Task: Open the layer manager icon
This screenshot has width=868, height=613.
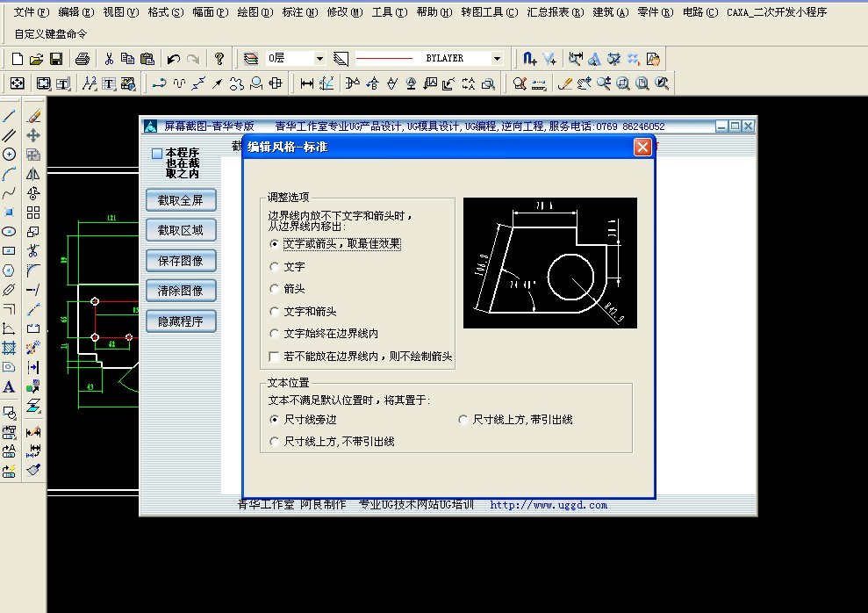Action: coord(251,59)
